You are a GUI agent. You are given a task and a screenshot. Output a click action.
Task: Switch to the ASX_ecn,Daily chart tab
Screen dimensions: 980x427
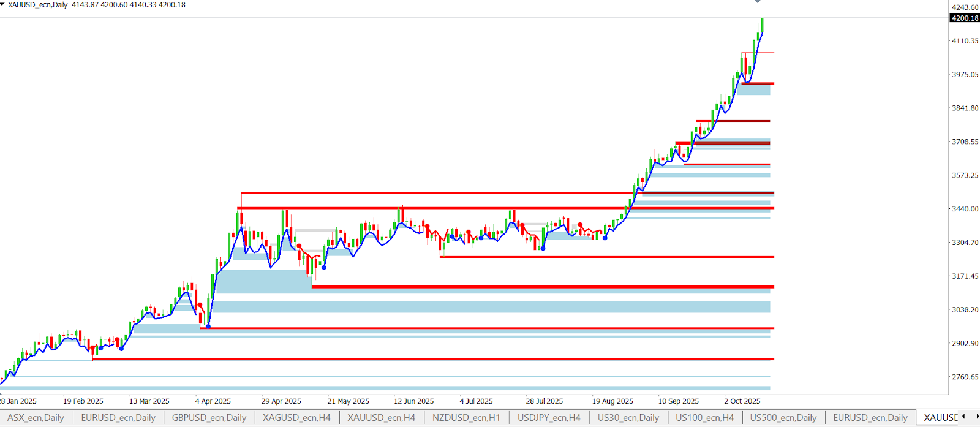36,418
